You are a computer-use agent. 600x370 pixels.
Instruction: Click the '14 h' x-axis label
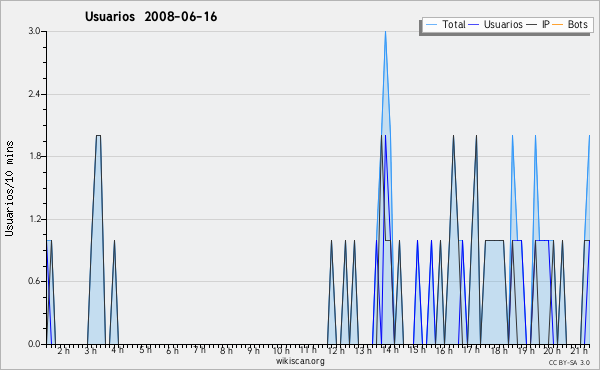390,350
